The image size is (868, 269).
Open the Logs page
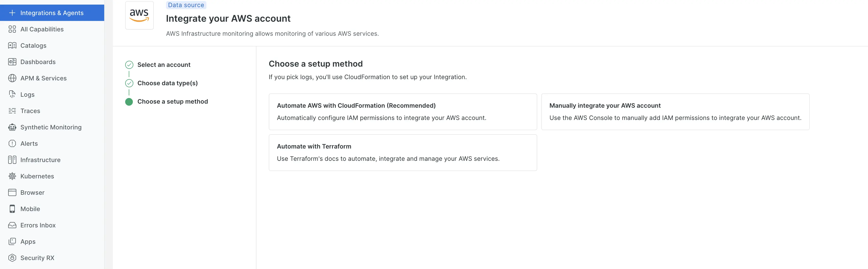(52, 95)
